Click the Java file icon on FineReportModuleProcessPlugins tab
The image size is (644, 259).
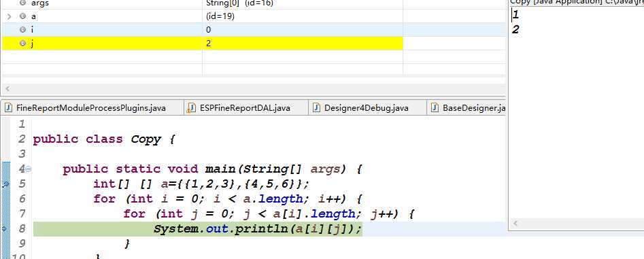(x=9, y=108)
